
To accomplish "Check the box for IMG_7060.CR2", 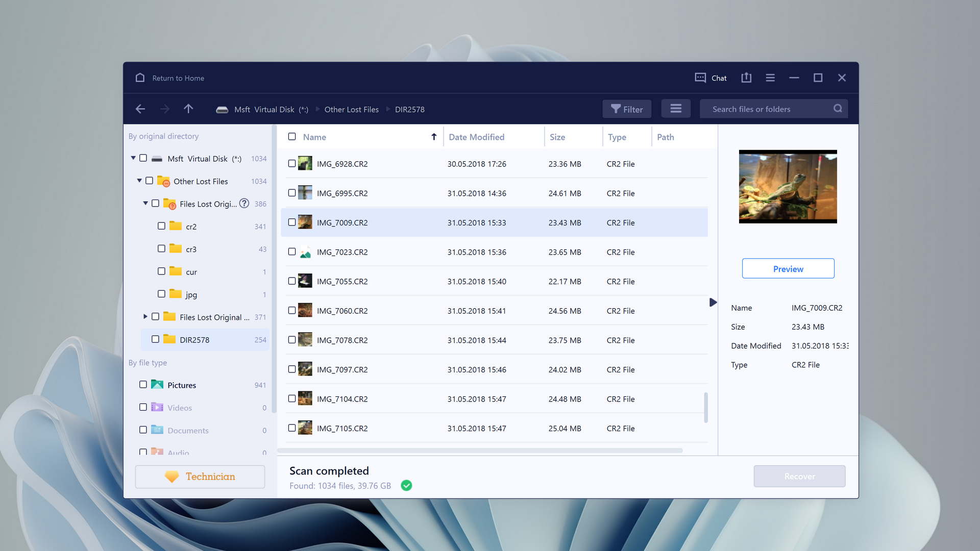I will click(x=292, y=310).
